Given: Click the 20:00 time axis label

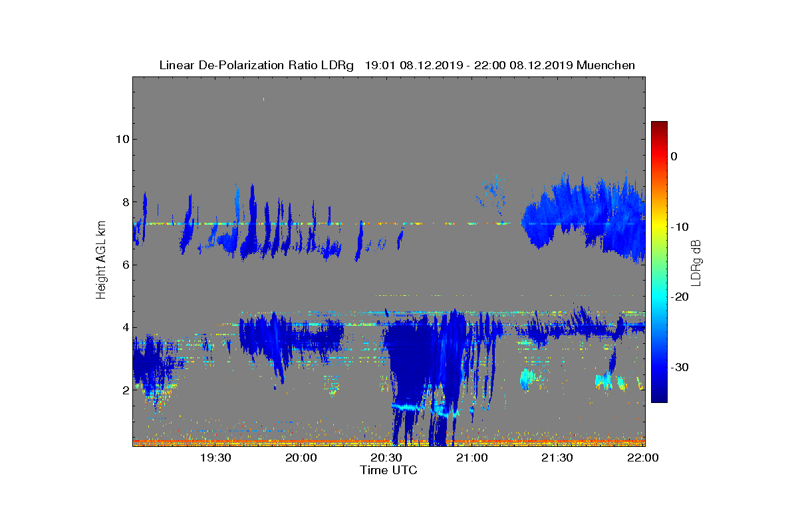Looking at the screenshot, I should pos(301,458).
